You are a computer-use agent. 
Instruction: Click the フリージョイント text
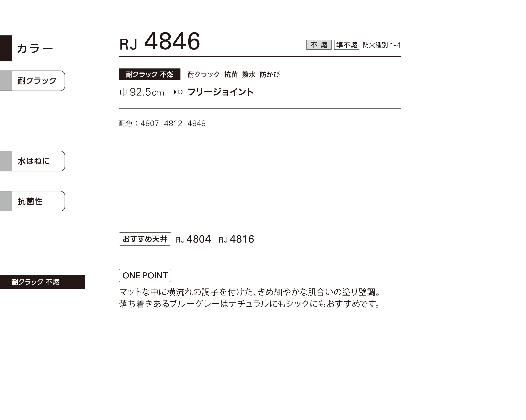coord(221,92)
